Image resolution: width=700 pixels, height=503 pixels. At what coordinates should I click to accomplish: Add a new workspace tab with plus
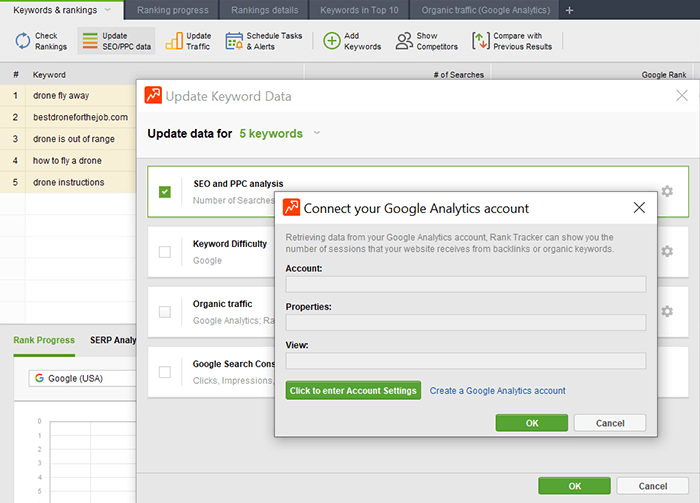click(x=569, y=10)
